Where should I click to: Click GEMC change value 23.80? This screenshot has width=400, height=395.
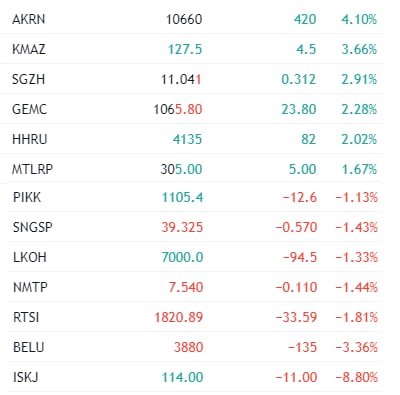coord(299,109)
